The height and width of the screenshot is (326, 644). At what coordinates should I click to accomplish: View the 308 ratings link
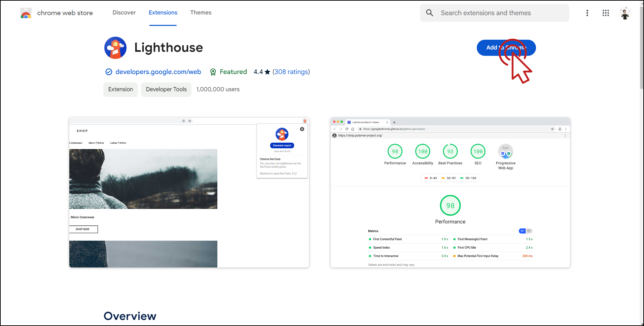click(x=291, y=72)
